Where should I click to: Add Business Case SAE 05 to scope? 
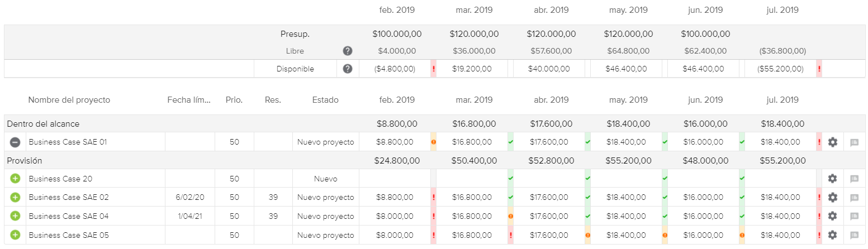click(15, 235)
